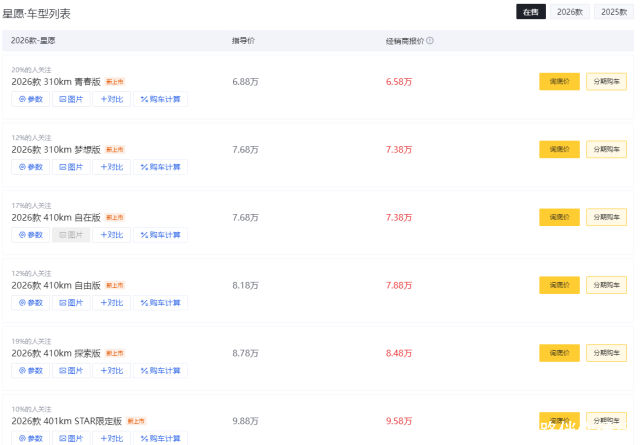The width and height of the screenshot is (640, 445).
Task: Click 分期购车 for 310km 梦想版
Action: click(x=606, y=149)
